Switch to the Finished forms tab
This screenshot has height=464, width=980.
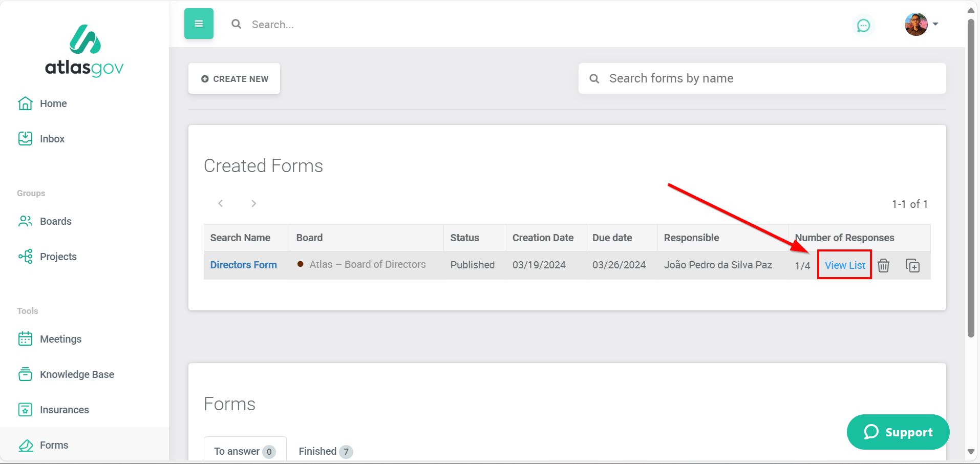325,451
